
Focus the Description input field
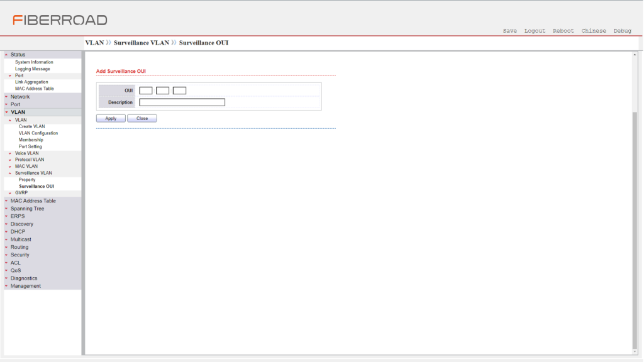(182, 102)
